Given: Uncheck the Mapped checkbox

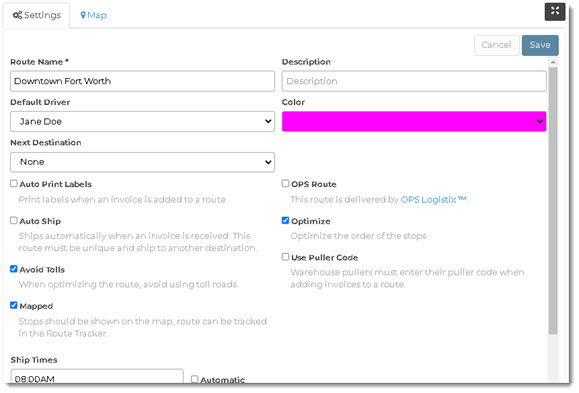Looking at the screenshot, I should pyautogui.click(x=14, y=305).
